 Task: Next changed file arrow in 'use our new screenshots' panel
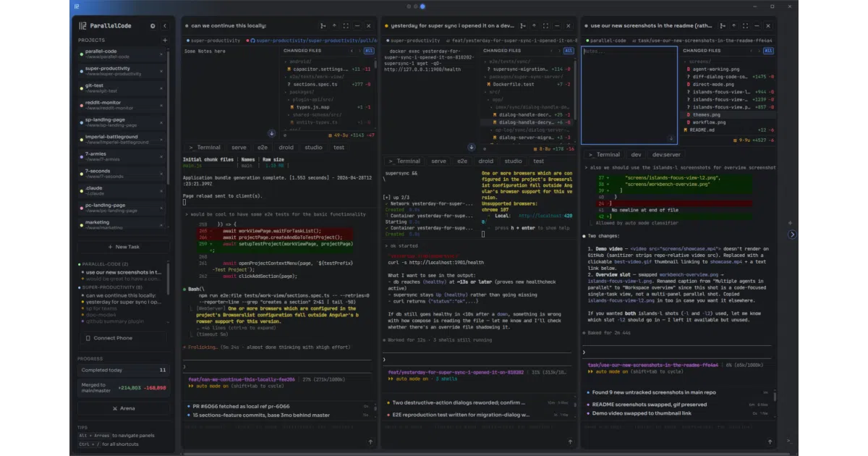(x=759, y=51)
